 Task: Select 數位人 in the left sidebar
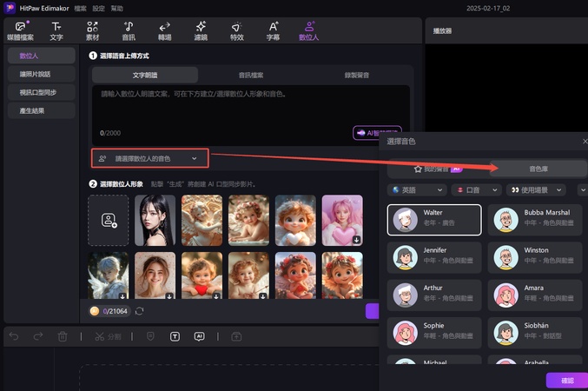click(x=41, y=56)
